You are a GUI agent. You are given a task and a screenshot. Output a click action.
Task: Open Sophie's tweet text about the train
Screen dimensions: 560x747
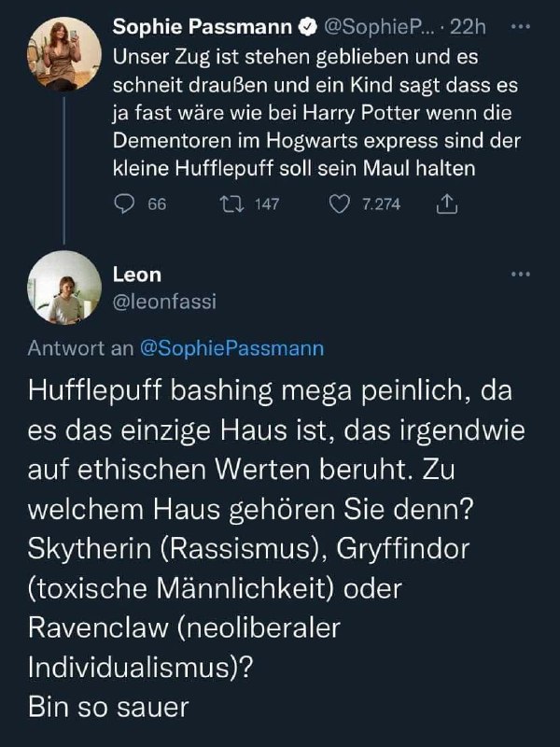[308, 112]
